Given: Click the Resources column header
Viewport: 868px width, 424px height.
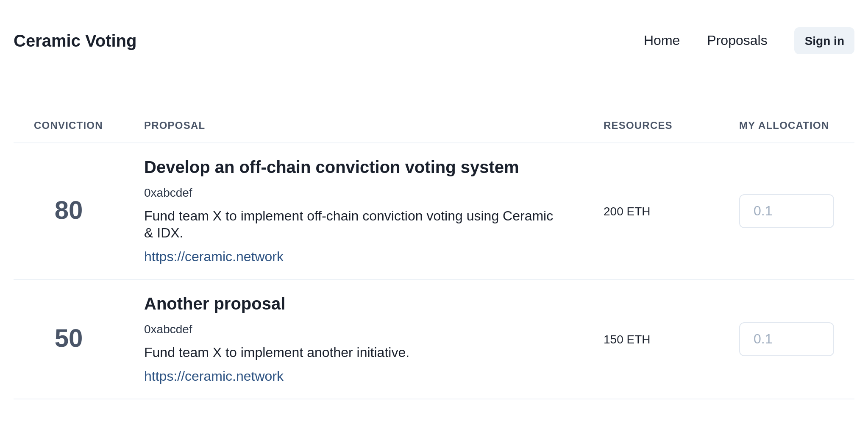Looking at the screenshot, I should coord(637,126).
